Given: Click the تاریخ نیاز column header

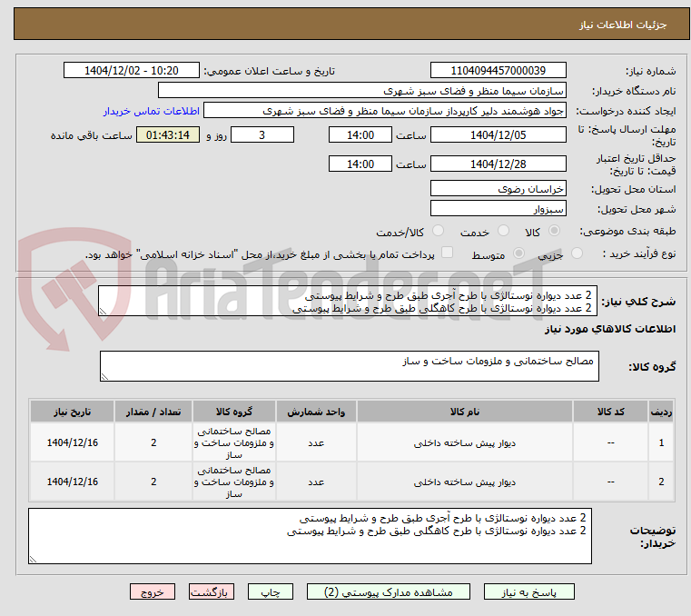Looking at the screenshot, I should [x=73, y=412].
